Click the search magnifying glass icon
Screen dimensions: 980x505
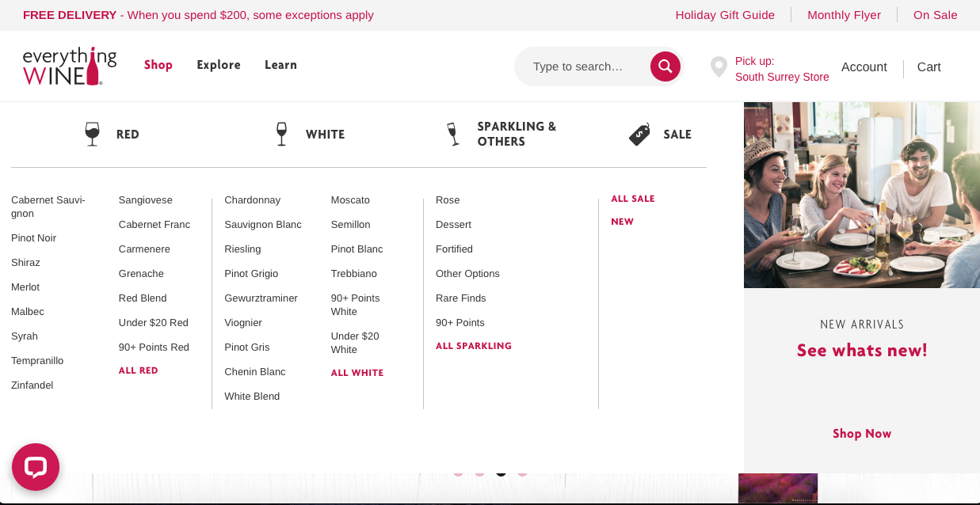pyautogui.click(x=665, y=66)
